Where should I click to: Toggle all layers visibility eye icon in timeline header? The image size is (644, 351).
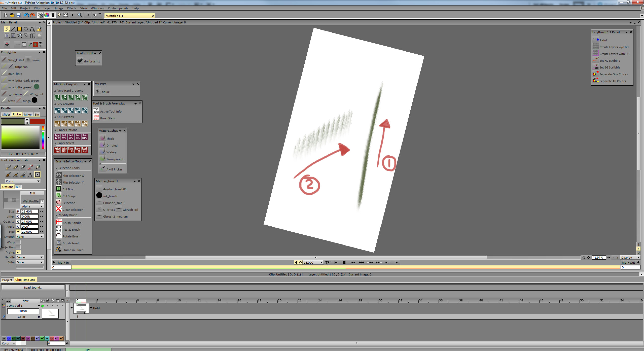pos(43,301)
